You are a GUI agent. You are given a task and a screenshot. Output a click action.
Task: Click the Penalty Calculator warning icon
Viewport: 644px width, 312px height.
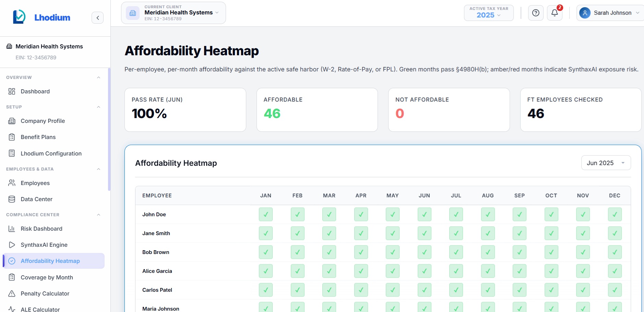[x=12, y=293]
